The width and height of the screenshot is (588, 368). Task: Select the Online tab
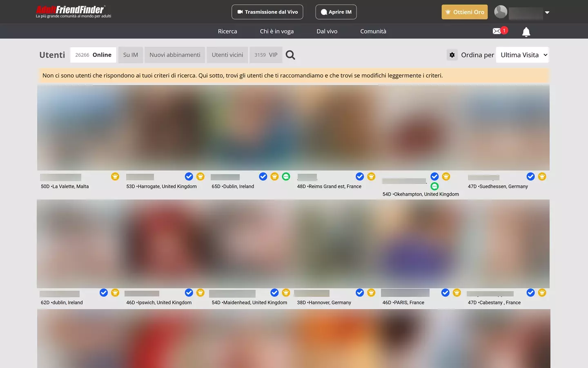tap(93, 55)
